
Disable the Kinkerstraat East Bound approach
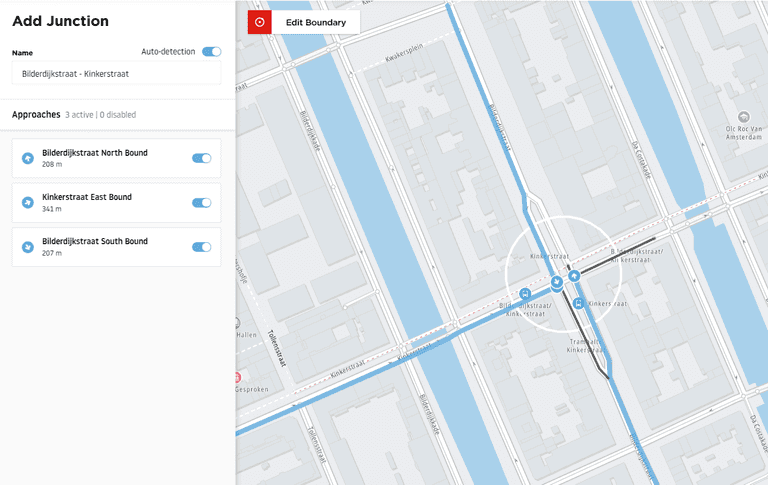201,203
